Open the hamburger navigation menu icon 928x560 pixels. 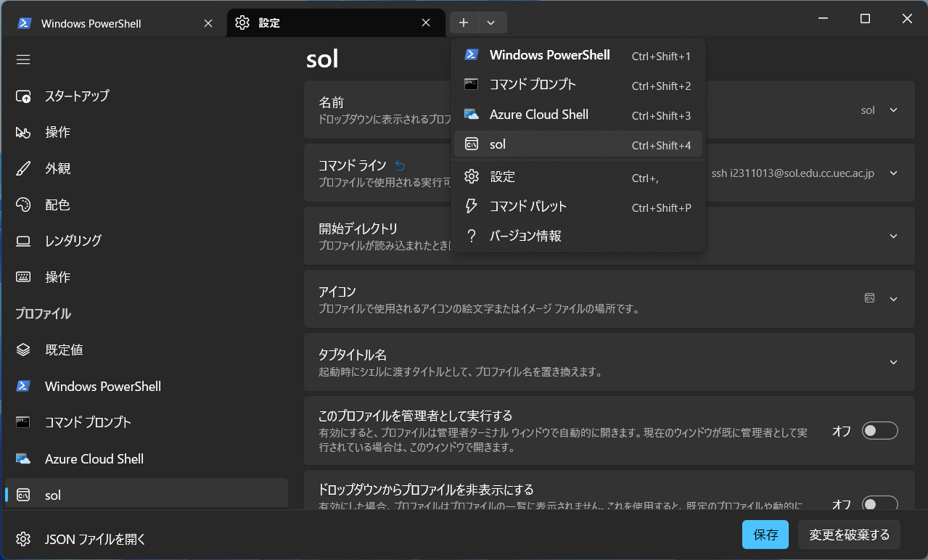click(23, 59)
